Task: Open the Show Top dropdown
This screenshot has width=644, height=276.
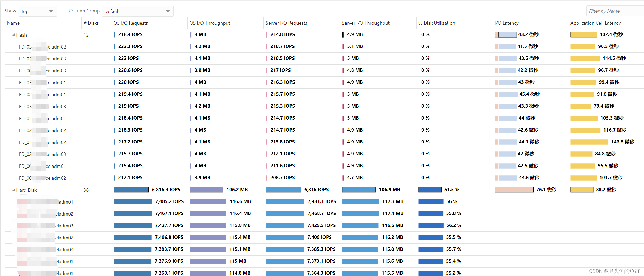Action: click(37, 11)
